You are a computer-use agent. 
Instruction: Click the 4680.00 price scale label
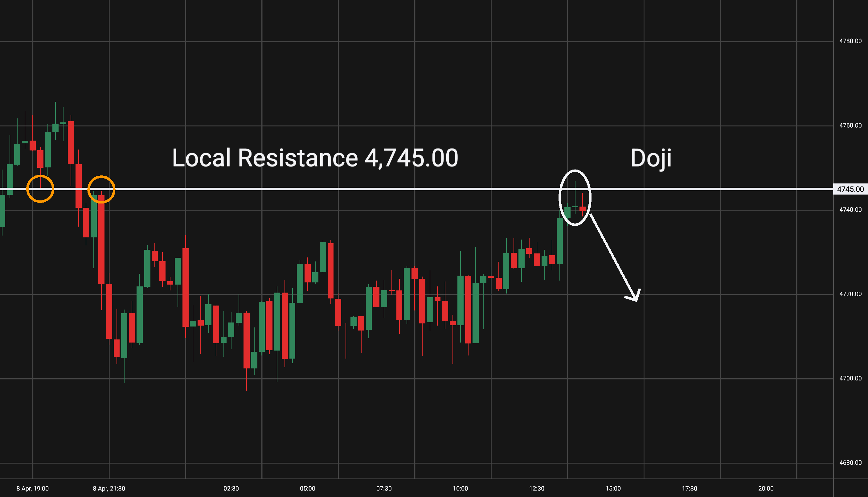coord(850,463)
